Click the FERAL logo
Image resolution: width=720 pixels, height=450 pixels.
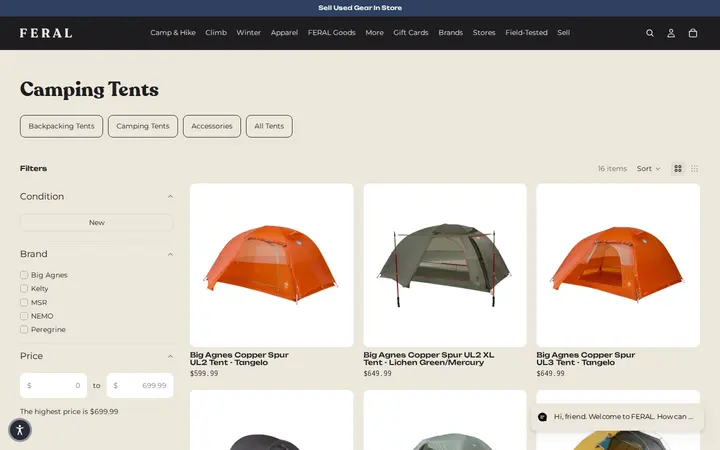point(46,33)
